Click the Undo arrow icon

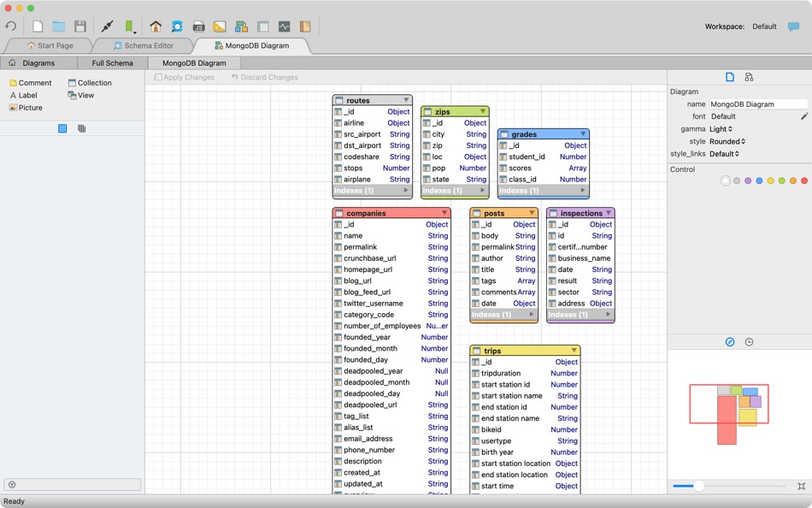pyautogui.click(x=10, y=26)
